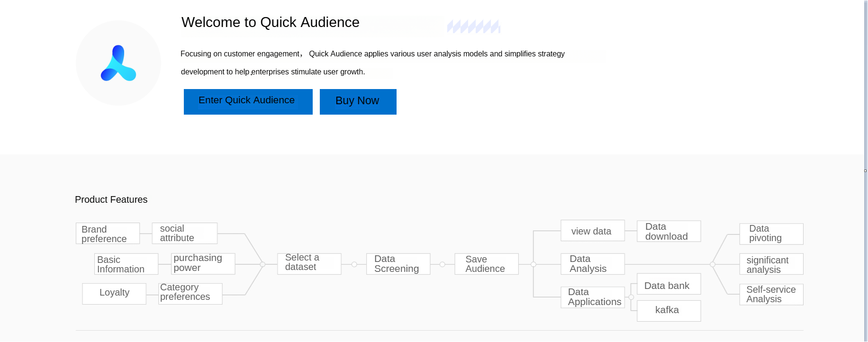Screen dimensions: 868x342
Task: Select the Save Audience step
Action: click(x=486, y=264)
